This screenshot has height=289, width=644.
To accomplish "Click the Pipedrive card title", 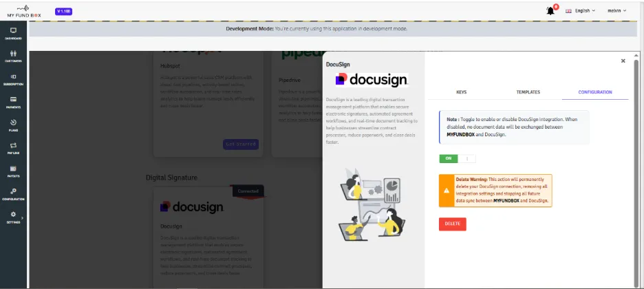I will point(289,81).
